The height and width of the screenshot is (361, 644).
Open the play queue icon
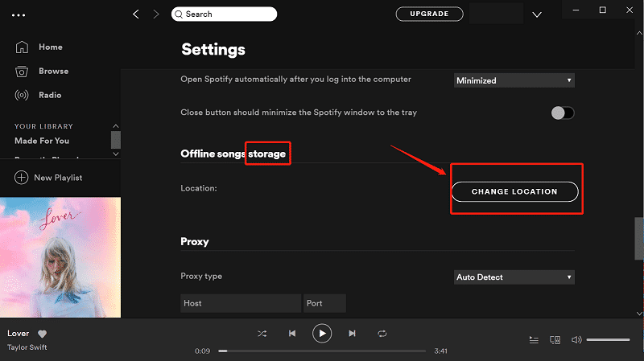pos(534,340)
